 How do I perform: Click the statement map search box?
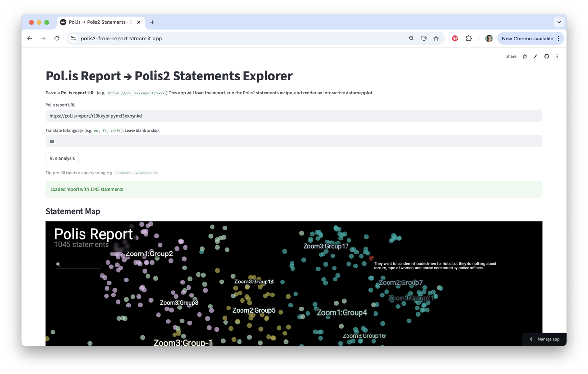(80, 264)
